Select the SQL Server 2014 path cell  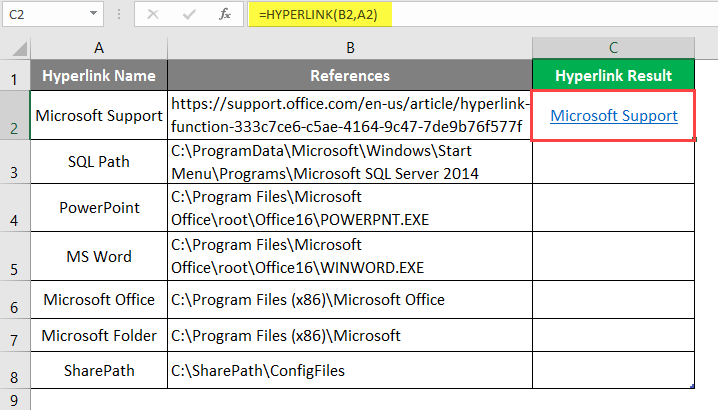(x=350, y=162)
